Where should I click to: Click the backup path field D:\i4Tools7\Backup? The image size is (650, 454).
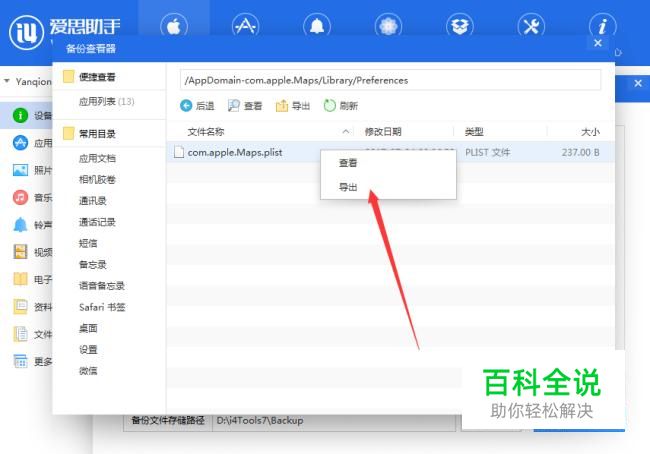point(334,421)
